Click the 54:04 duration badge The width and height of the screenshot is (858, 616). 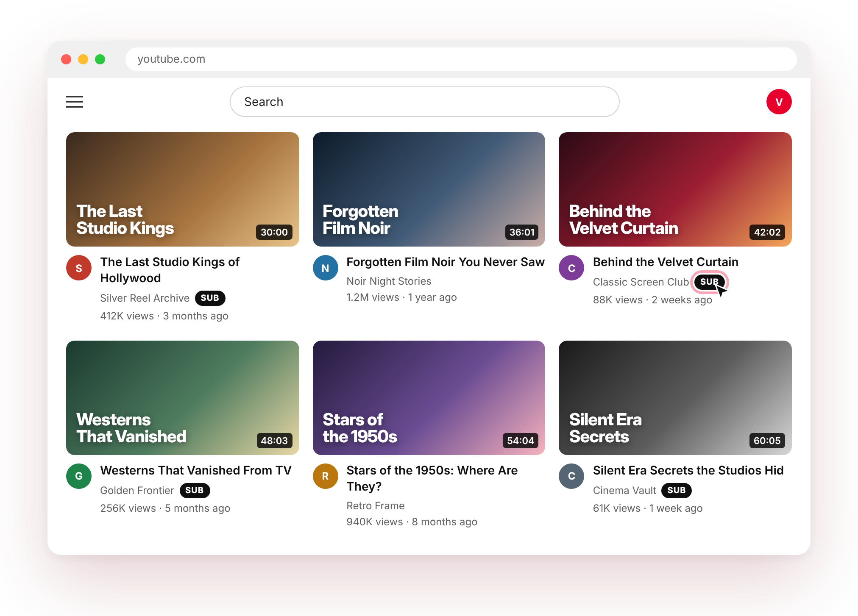tap(521, 441)
